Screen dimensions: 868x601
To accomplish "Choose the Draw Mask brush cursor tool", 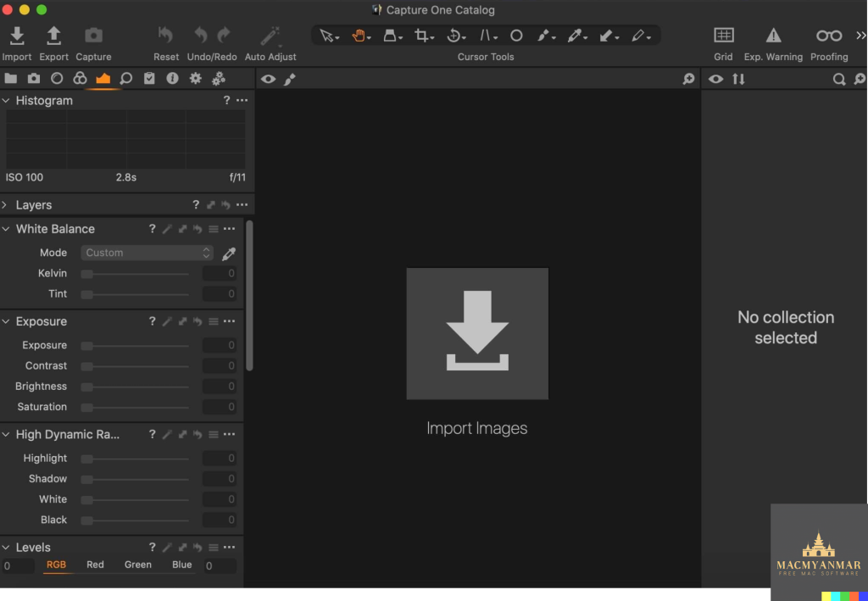I will 546,36.
